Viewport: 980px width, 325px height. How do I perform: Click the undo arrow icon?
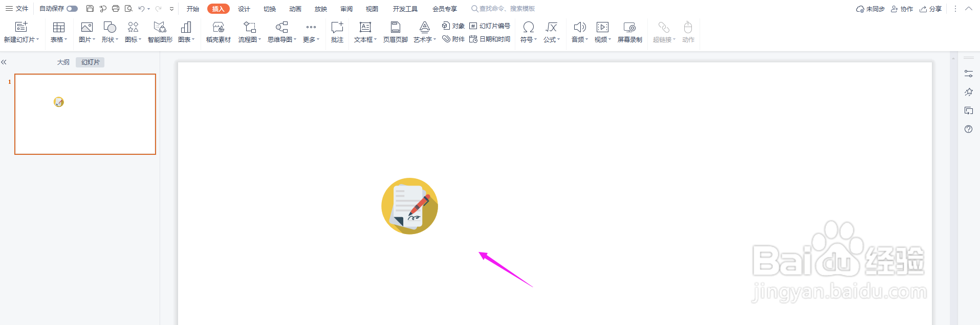[x=141, y=9]
